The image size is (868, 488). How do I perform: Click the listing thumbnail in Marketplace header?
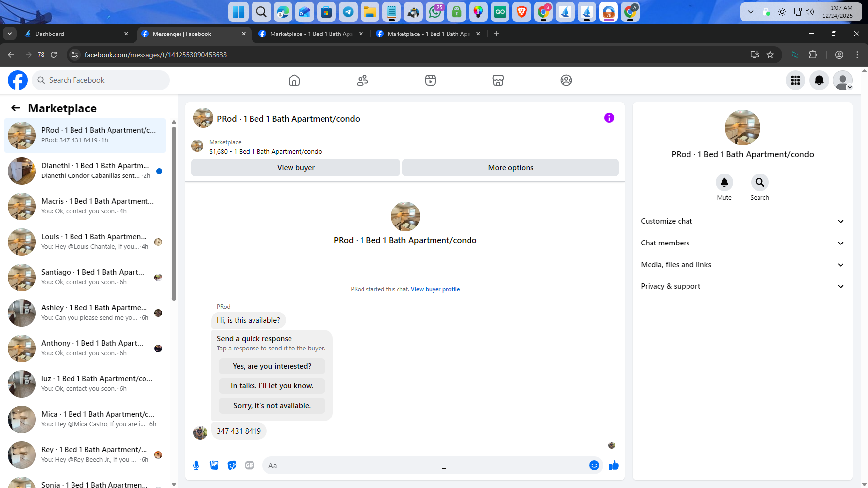click(197, 146)
